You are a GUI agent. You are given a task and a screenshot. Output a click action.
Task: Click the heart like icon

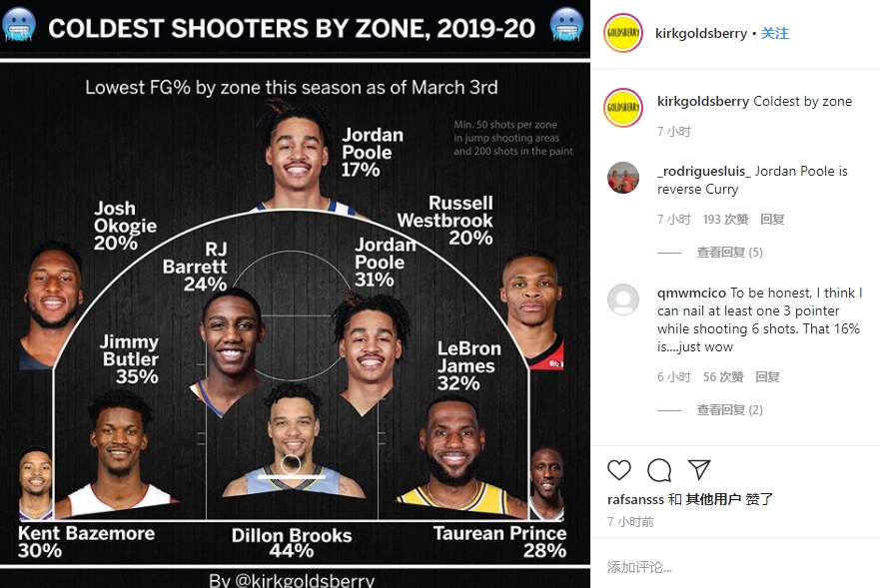619,470
